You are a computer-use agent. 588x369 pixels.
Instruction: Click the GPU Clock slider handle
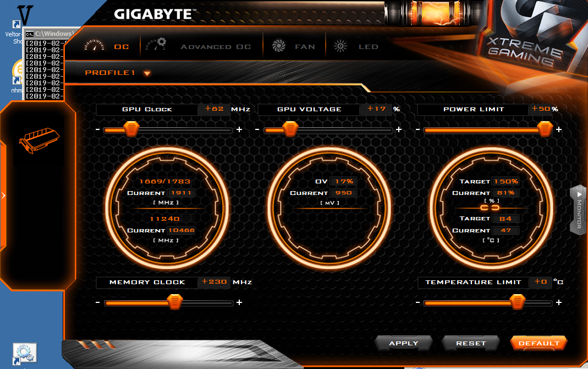tap(131, 129)
